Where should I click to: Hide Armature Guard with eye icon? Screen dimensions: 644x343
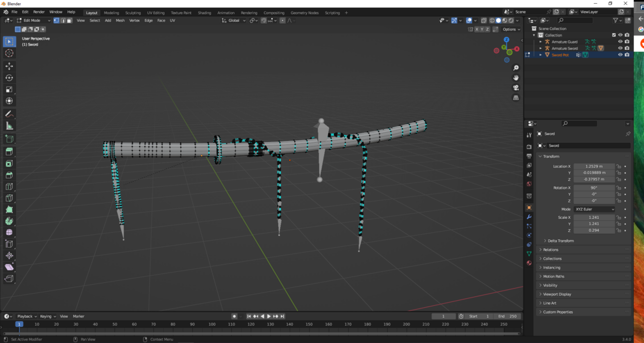point(620,42)
